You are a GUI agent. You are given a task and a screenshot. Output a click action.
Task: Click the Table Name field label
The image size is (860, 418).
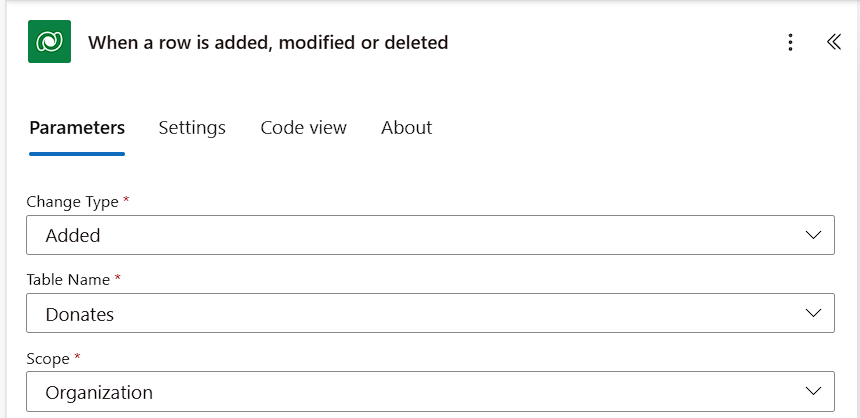[68, 280]
